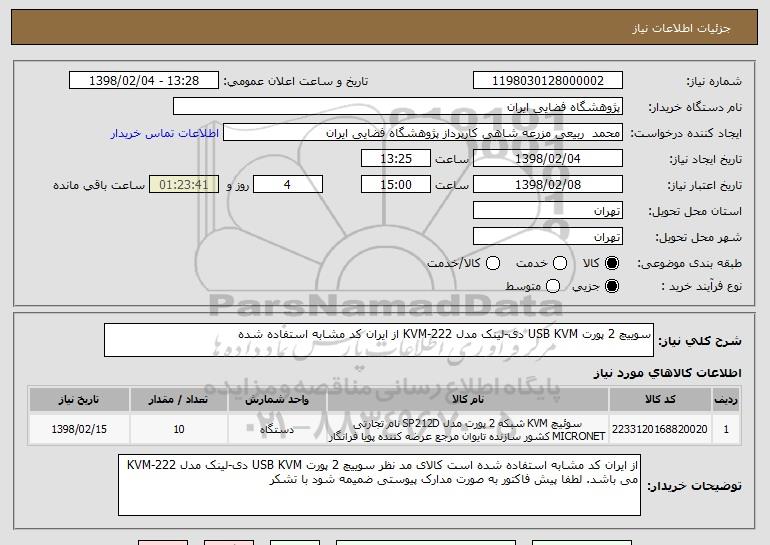Click product code 2233120168820020 cell
This screenshot has height=545, width=770.
(x=660, y=429)
